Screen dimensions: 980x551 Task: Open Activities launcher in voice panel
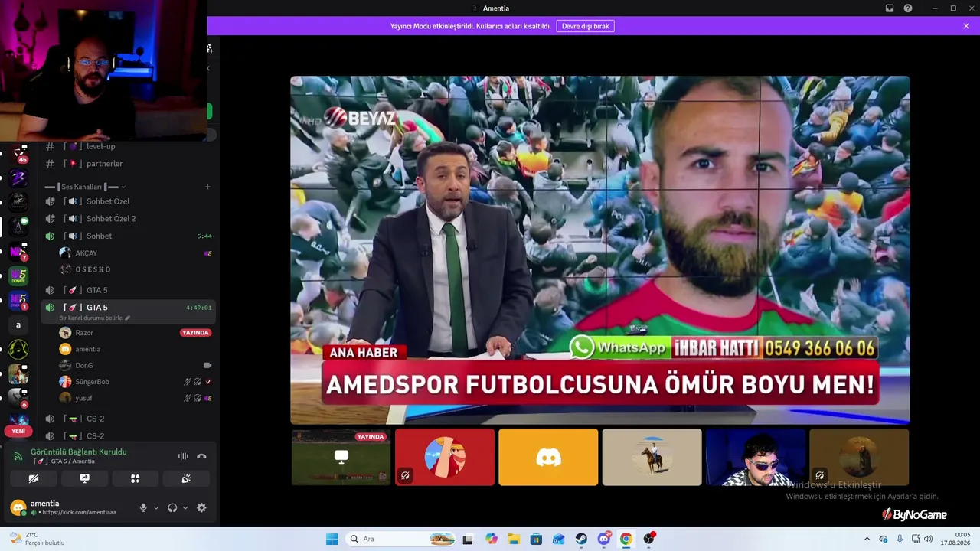pyautogui.click(x=135, y=478)
